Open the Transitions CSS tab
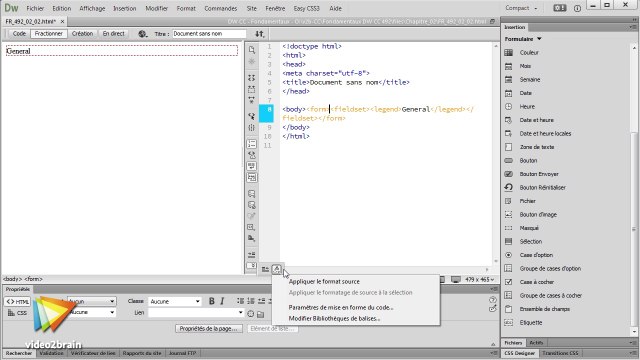The image size is (640, 360). (560, 353)
